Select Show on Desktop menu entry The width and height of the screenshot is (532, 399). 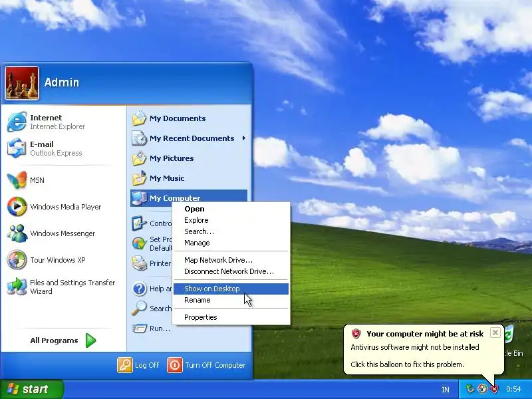(x=231, y=289)
